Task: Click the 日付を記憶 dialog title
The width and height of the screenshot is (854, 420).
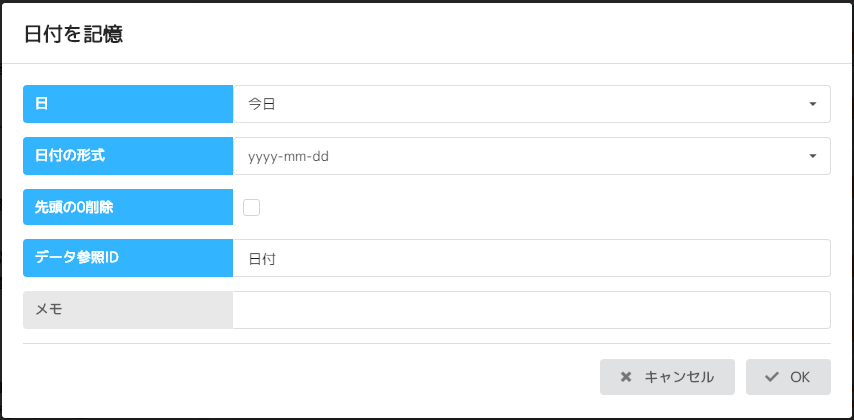Action: click(73, 33)
